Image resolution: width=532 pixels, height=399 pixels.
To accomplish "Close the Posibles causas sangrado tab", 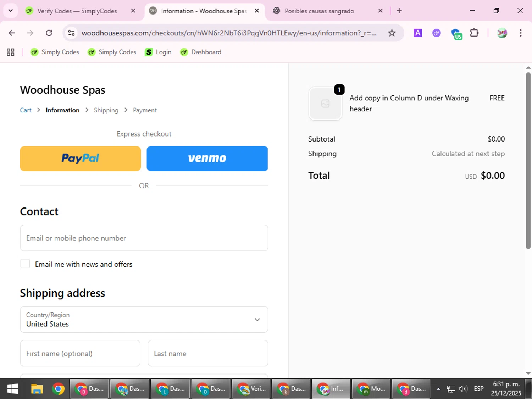I will click(x=380, y=11).
